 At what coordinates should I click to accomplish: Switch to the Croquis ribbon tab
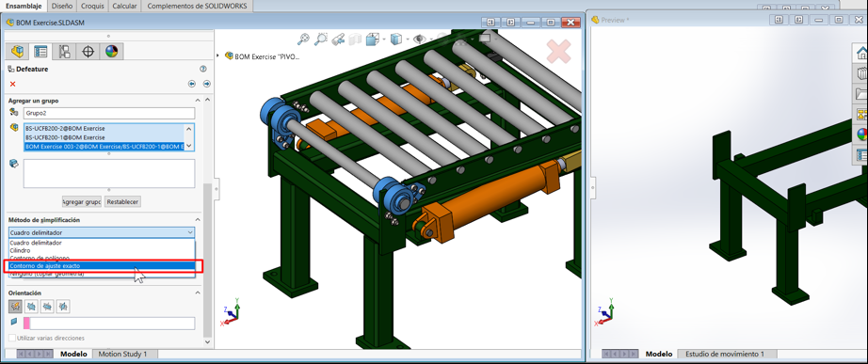(x=92, y=6)
